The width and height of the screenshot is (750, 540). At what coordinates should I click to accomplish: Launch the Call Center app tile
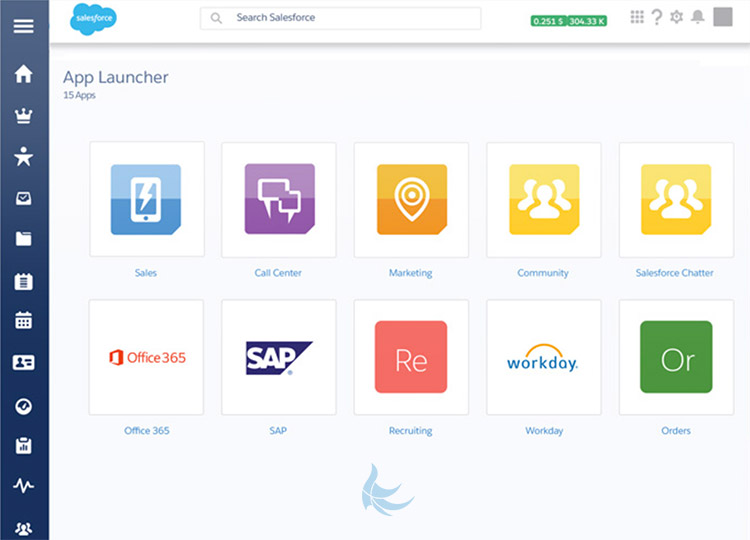tap(279, 200)
